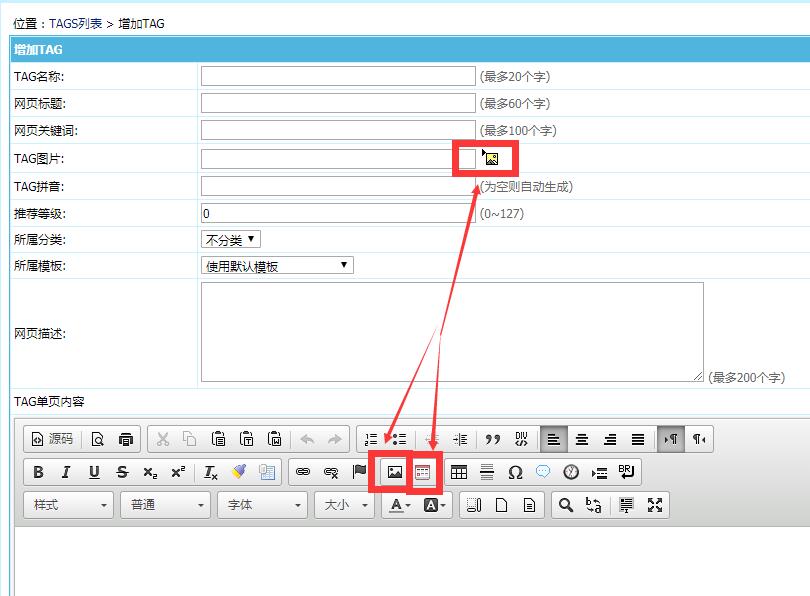Set text direction right-to-left

coord(699,439)
